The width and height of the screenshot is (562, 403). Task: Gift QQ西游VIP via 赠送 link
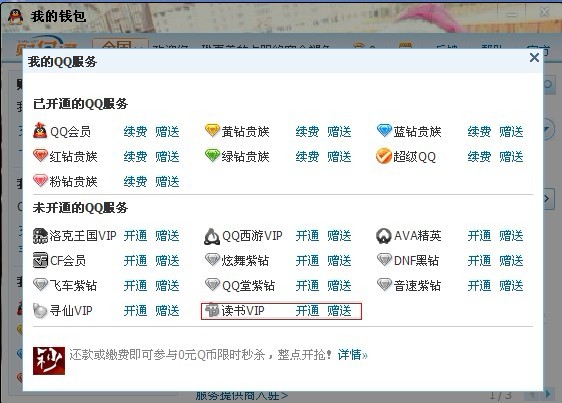(339, 236)
